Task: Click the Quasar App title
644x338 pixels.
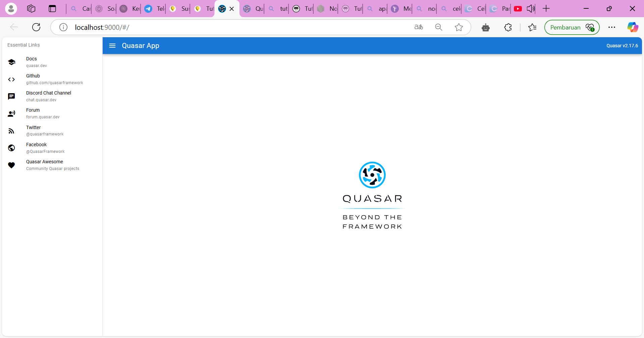Action: [141, 46]
